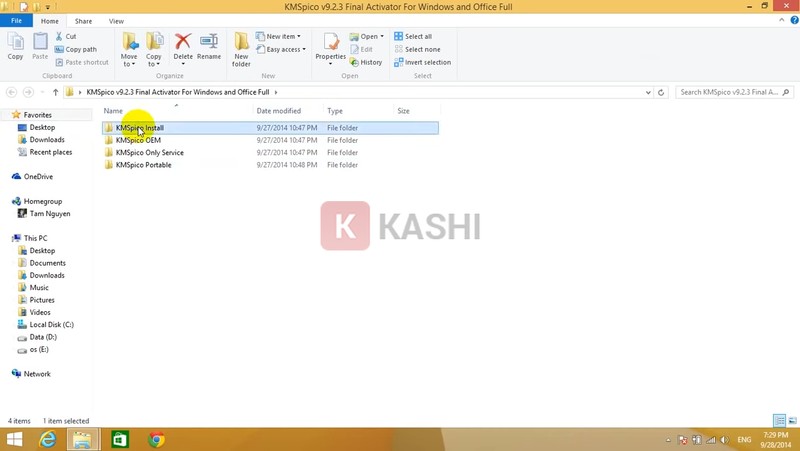Click This PC in navigation pane
The image size is (800, 451).
click(x=35, y=238)
